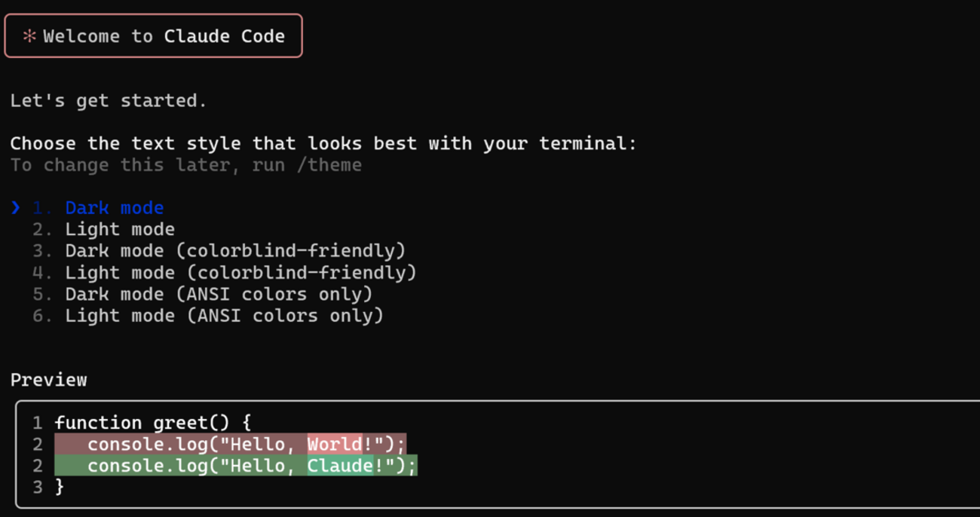Choose Dark mode (colorblind-friendly) theme
The height and width of the screenshot is (517, 980).
coord(234,251)
